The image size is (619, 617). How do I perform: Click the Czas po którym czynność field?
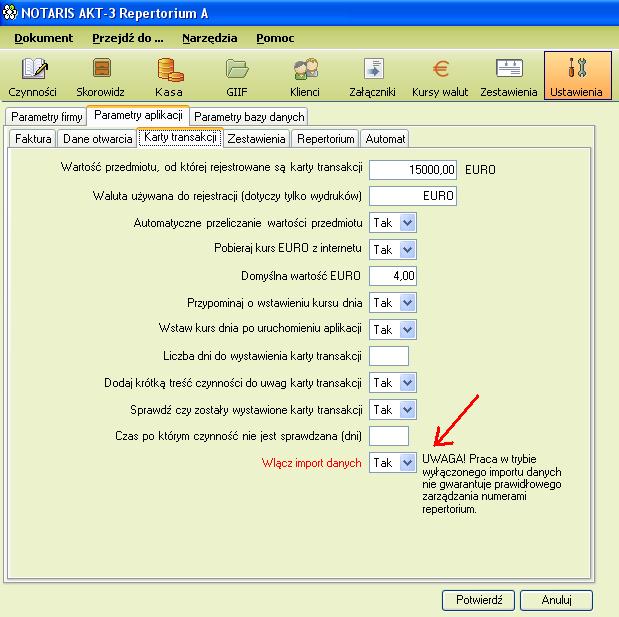(389, 436)
